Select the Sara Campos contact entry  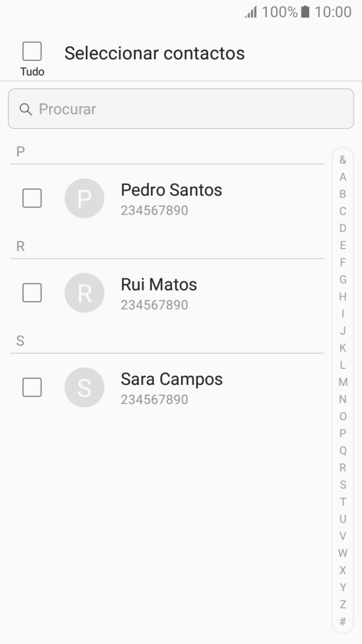point(172,387)
